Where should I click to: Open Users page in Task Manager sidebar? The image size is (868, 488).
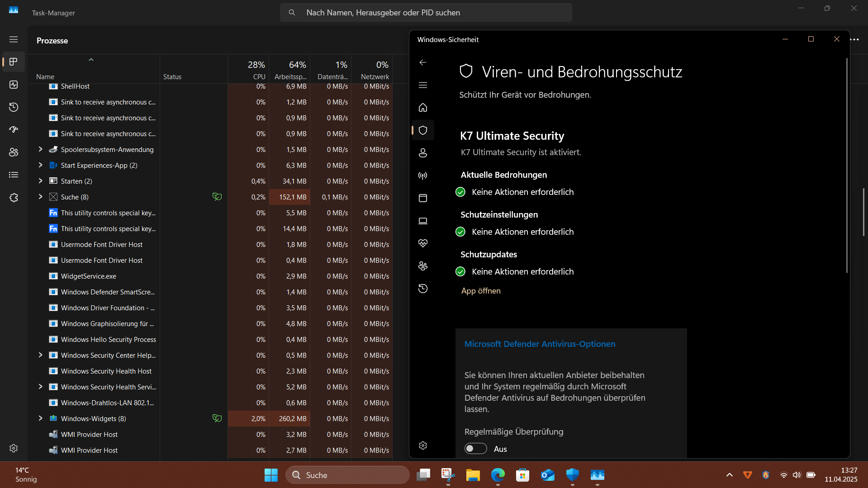coord(14,152)
